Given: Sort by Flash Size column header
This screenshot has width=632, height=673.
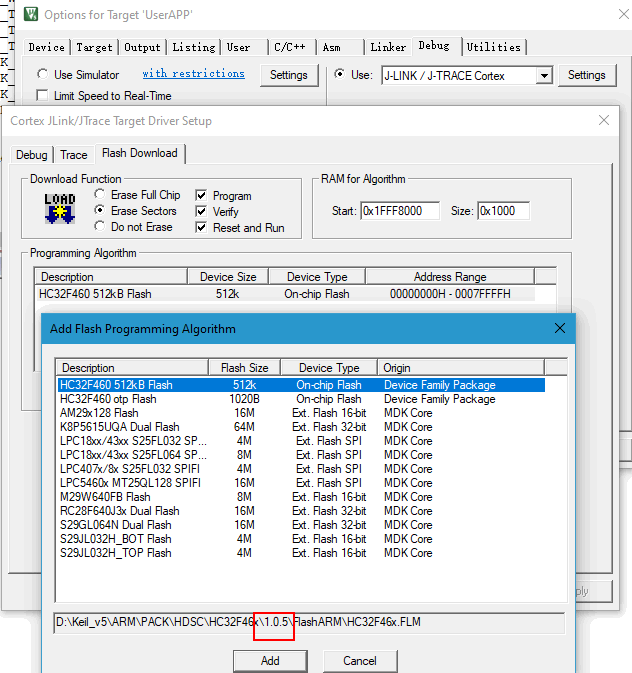Looking at the screenshot, I should [x=244, y=368].
